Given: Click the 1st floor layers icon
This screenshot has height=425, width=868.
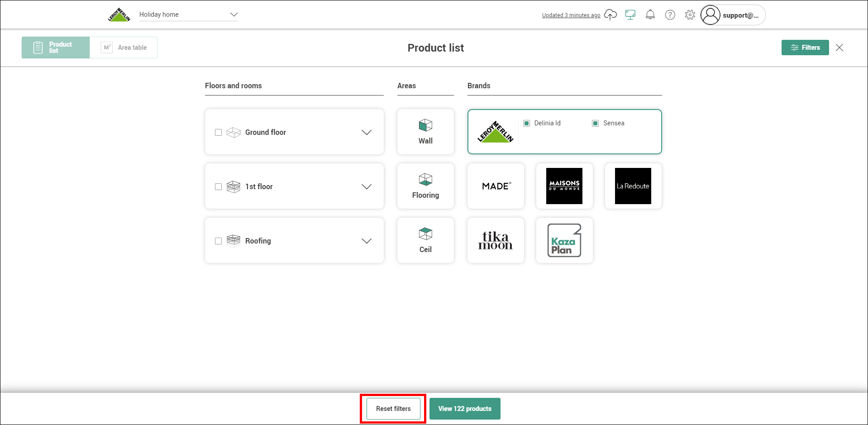Looking at the screenshot, I should tap(234, 186).
